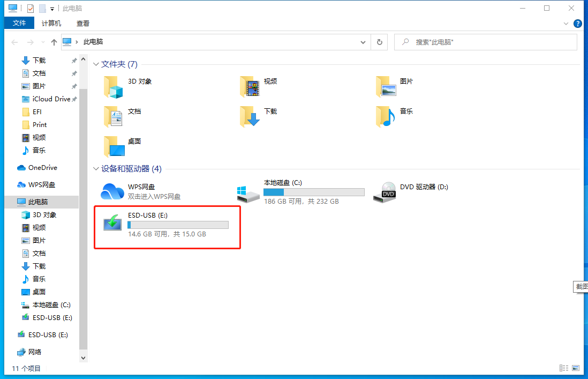Image resolution: width=588 pixels, height=379 pixels.
Task: Open the 3D 对象 folder icon
Action: [113, 86]
